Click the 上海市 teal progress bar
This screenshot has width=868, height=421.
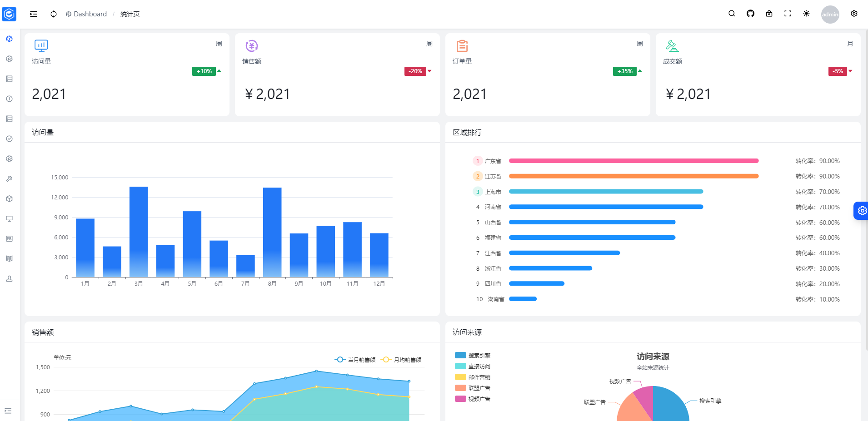tap(606, 192)
